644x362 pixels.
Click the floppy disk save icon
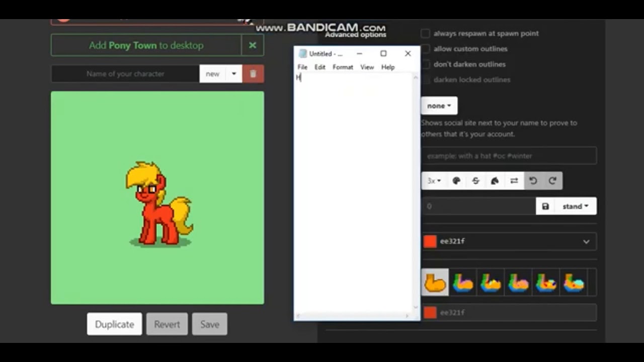point(545,206)
